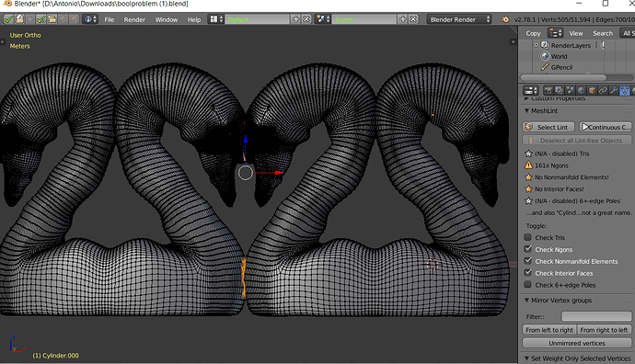
Task: Click the Default screen layout name field
Action: point(257,19)
